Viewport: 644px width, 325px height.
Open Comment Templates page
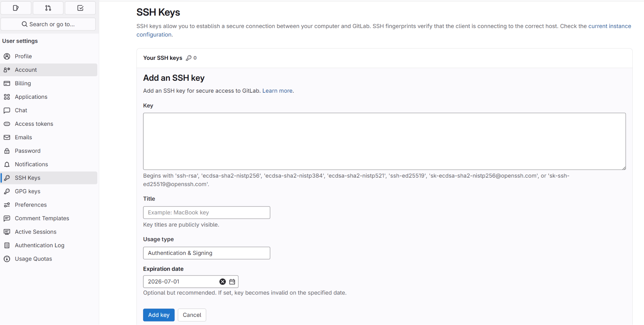click(49, 218)
